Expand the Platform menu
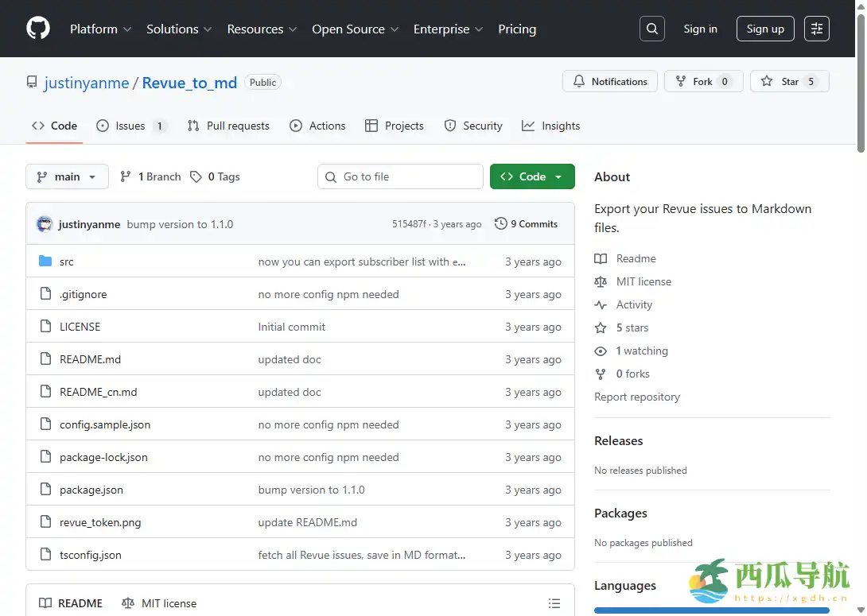The width and height of the screenshot is (867, 616). (100, 29)
